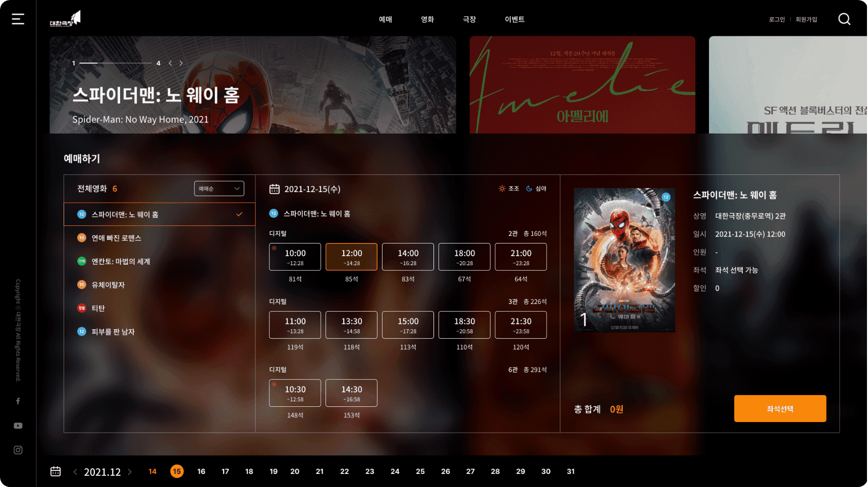
Task: Open the YouTube link in sidebar
Action: pos(18,426)
